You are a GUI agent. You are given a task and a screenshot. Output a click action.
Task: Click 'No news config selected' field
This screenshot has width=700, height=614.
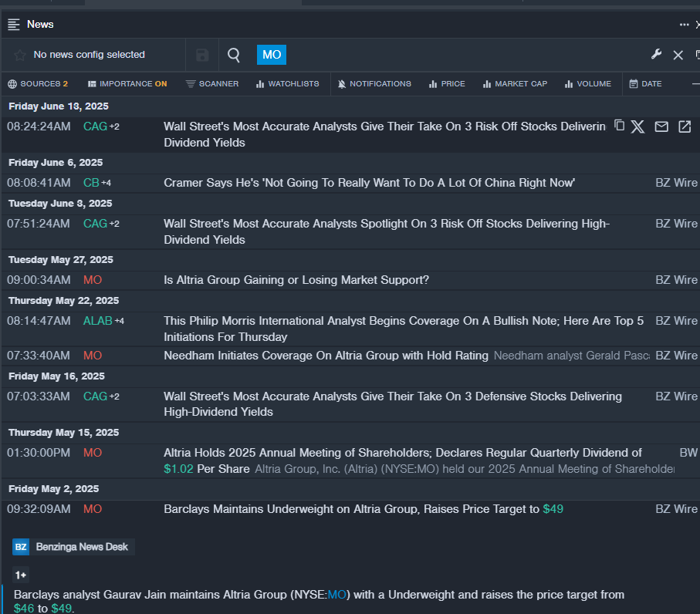click(90, 55)
